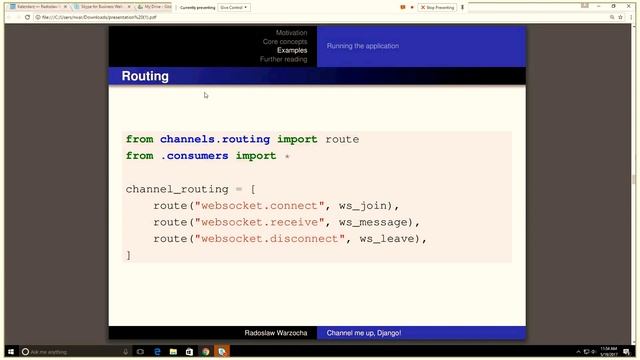Click the footer title Channel me up, Django!
640x360 pixels.
click(364, 333)
